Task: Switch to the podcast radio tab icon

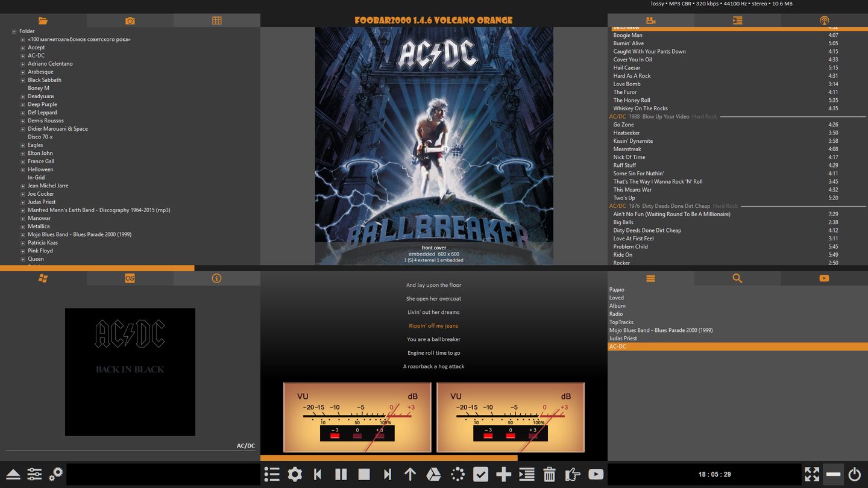Action: point(824,20)
